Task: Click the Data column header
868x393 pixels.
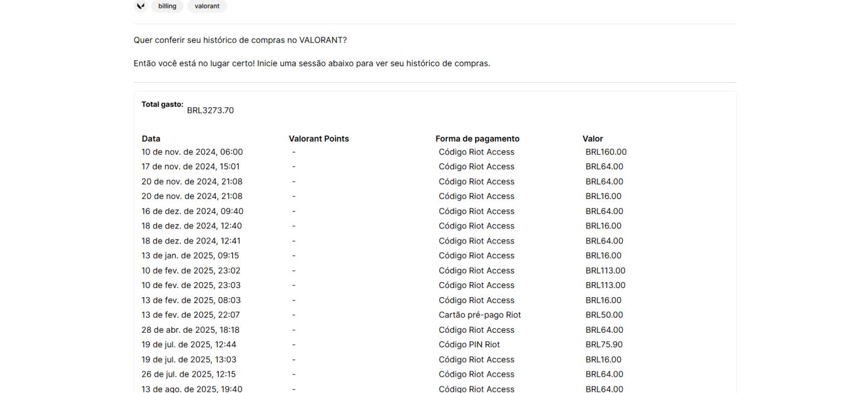Action: [x=151, y=139]
